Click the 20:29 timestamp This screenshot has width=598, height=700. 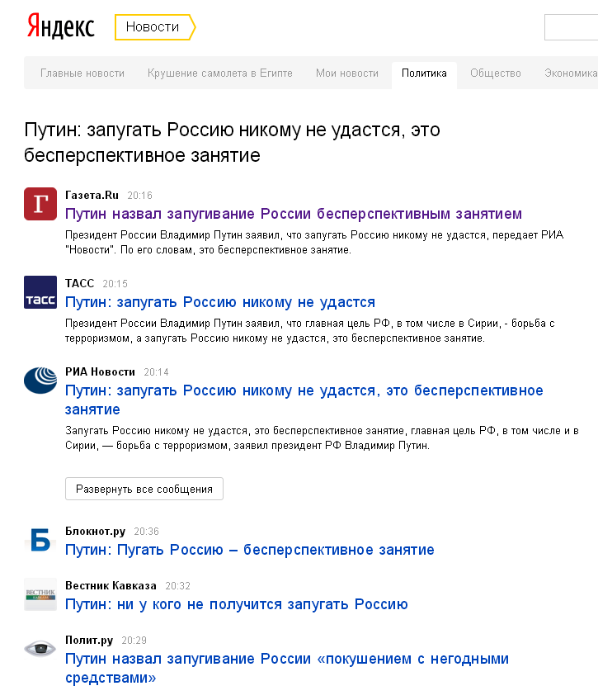134,641
